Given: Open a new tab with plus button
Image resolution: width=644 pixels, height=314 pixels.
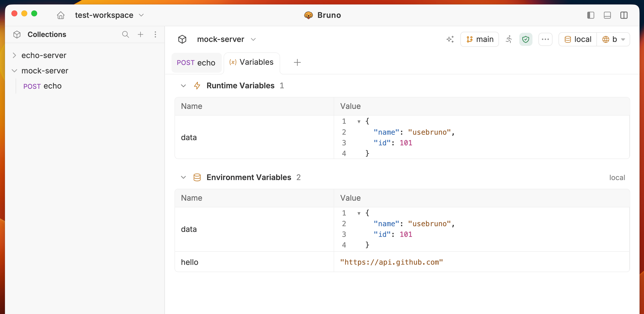Looking at the screenshot, I should (x=297, y=63).
